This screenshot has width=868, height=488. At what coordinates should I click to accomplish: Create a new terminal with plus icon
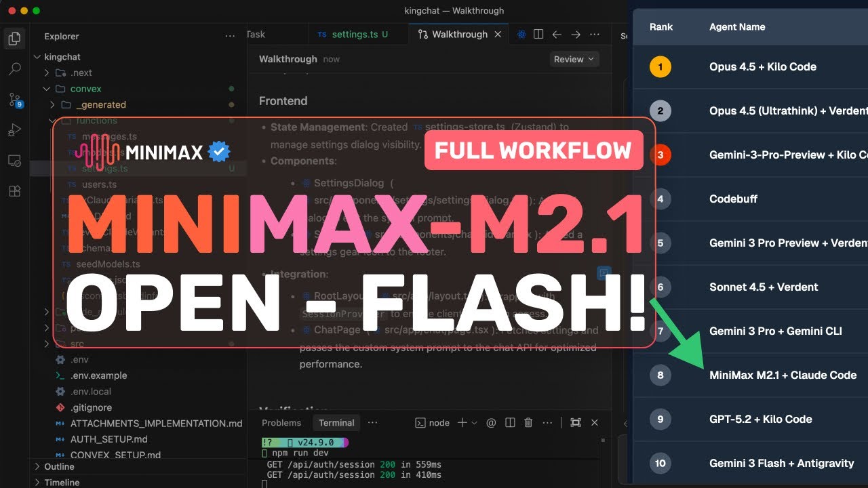click(x=462, y=422)
